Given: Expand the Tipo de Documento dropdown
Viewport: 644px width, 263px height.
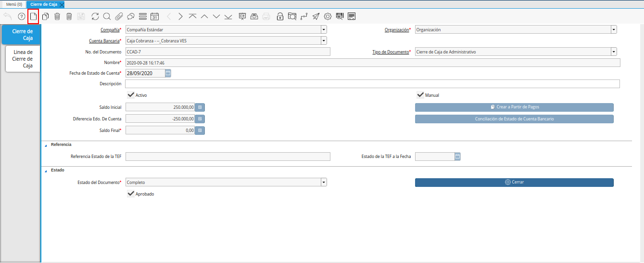Looking at the screenshot, I should pyautogui.click(x=614, y=52).
